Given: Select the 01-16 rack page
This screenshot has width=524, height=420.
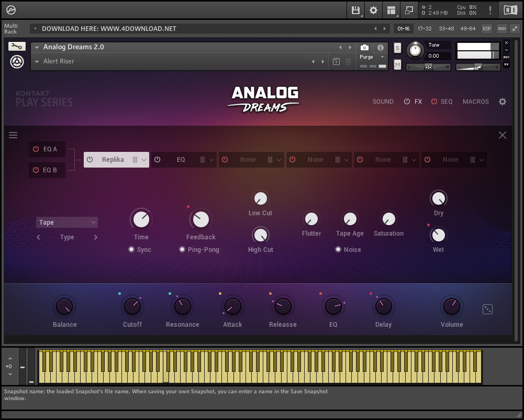Looking at the screenshot, I should tap(404, 28).
